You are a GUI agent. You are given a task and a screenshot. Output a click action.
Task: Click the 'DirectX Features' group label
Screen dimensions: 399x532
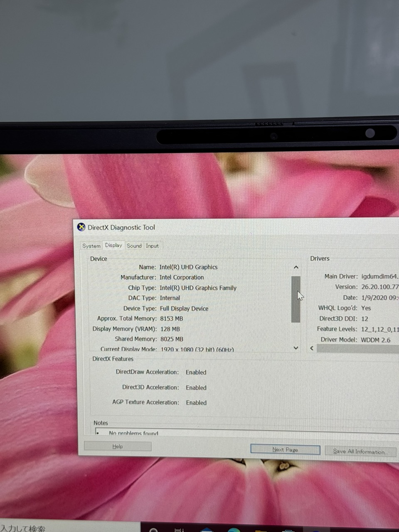click(x=113, y=359)
